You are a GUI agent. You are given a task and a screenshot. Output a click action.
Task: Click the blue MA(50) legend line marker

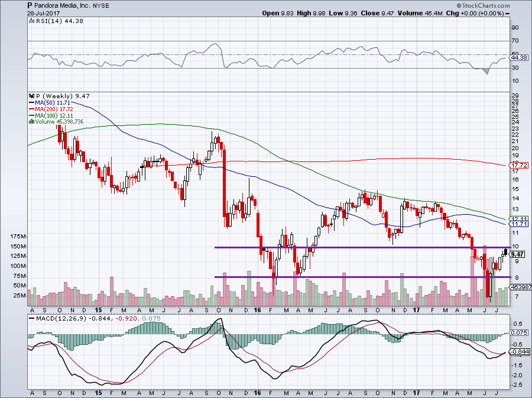click(x=31, y=102)
